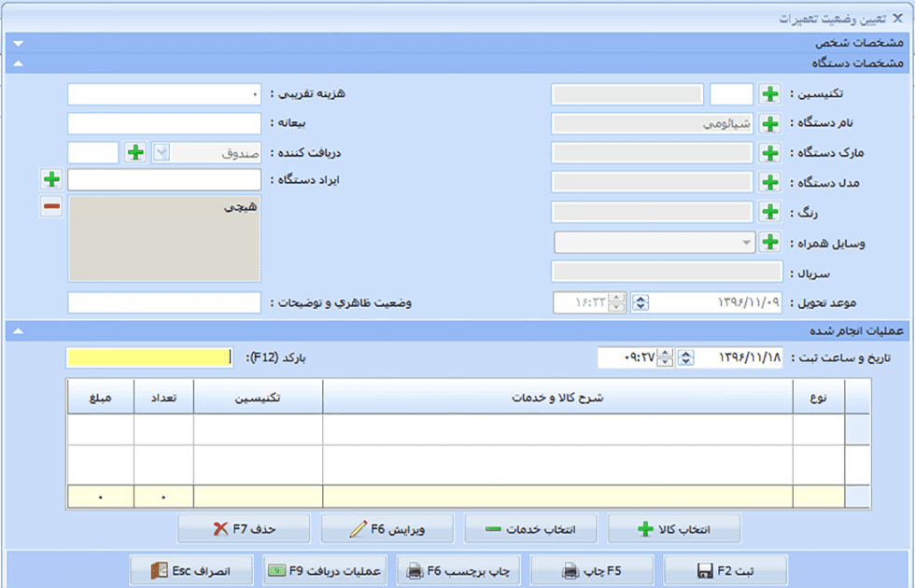
Task: Collapse the عملیات انجام شده section
Action: click(18, 331)
